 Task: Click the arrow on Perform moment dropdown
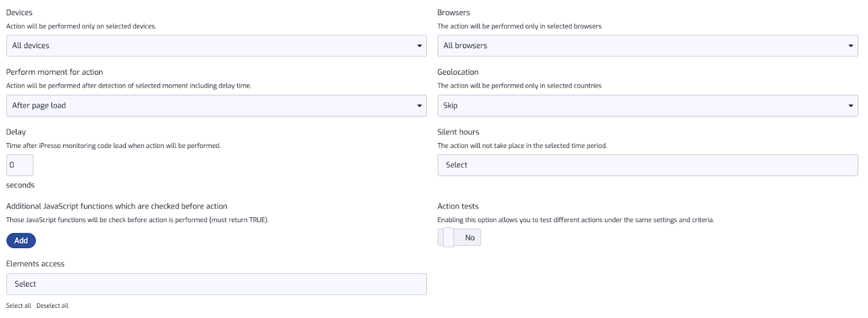coord(419,106)
